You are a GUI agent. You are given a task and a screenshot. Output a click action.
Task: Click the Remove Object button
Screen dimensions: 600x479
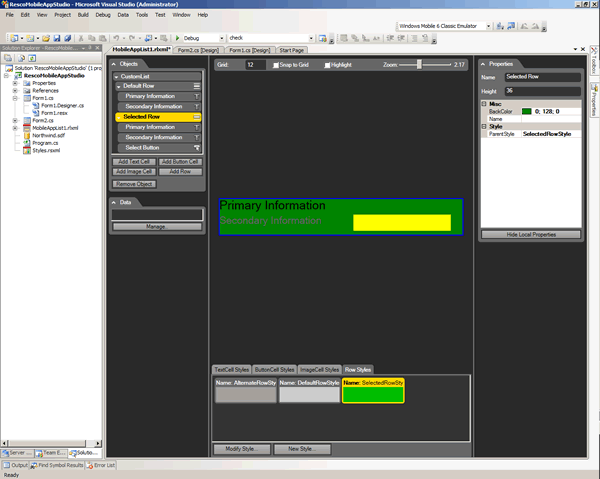click(x=134, y=184)
